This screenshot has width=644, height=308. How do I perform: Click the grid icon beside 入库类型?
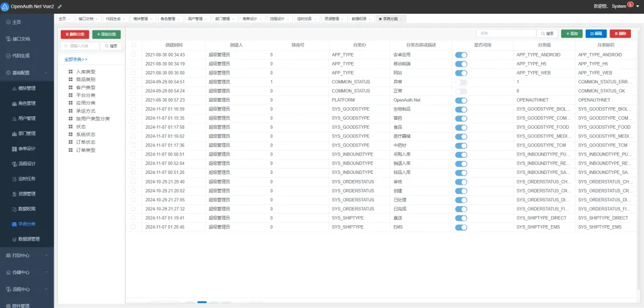(70, 71)
